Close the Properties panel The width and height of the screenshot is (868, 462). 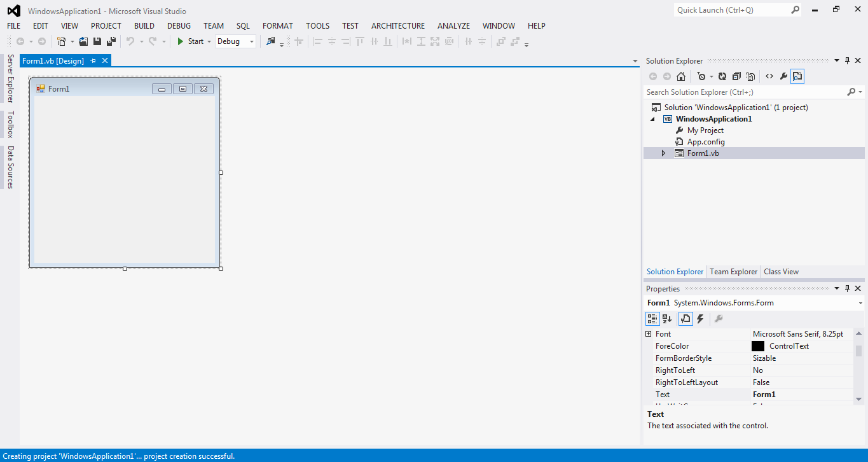858,288
